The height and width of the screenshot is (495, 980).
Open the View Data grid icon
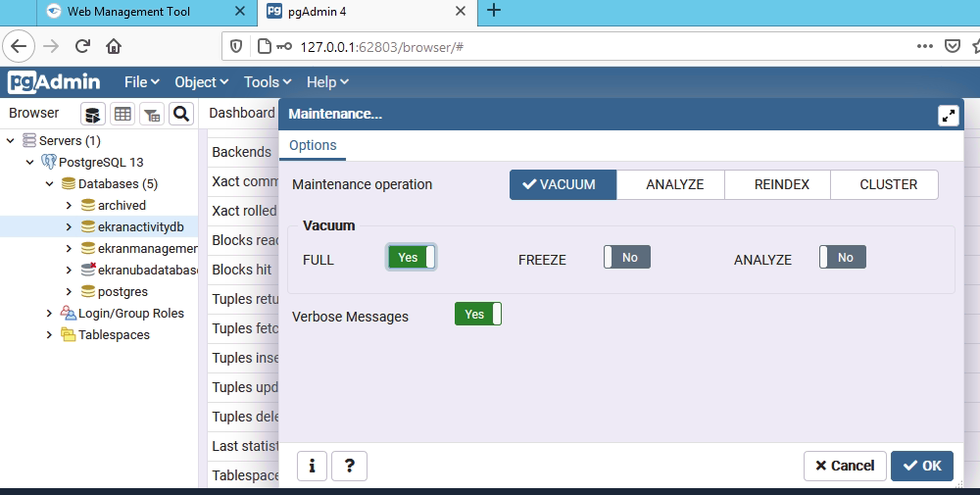pyautogui.click(x=122, y=114)
